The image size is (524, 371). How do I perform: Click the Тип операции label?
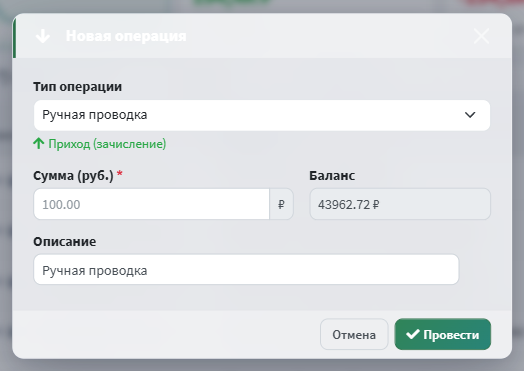click(x=78, y=87)
